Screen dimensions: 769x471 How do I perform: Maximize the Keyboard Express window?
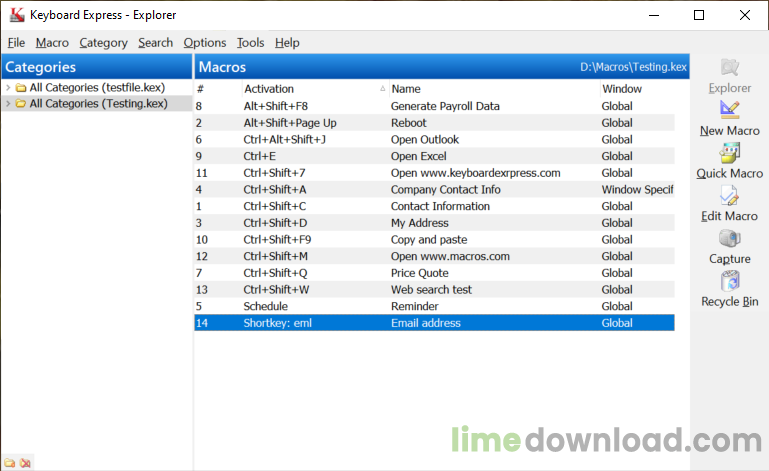pos(699,15)
